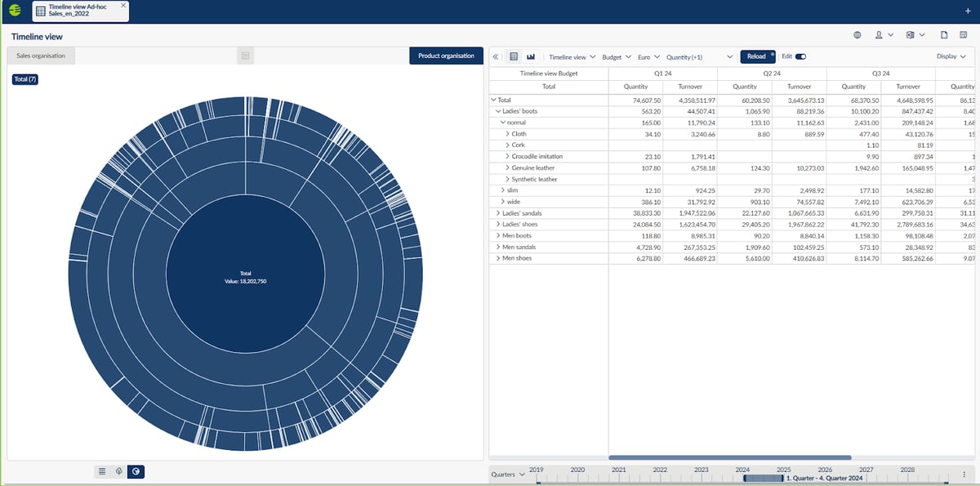The image size is (980, 486).
Task: Switch to the table grid view icon
Action: point(514,56)
